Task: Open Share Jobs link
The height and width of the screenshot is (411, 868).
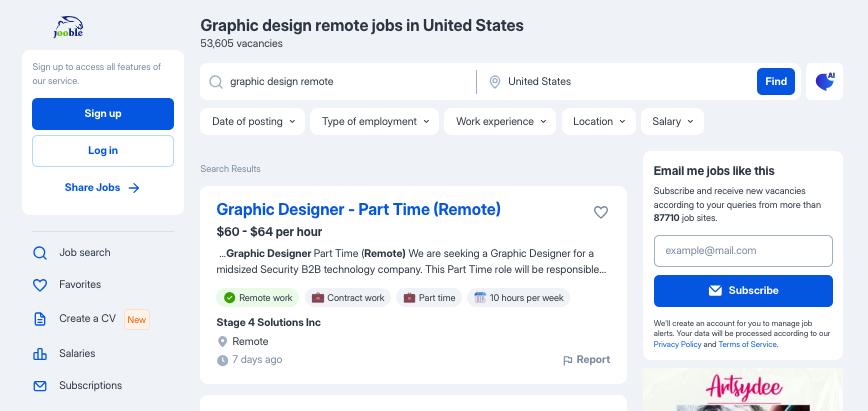Action: point(102,188)
